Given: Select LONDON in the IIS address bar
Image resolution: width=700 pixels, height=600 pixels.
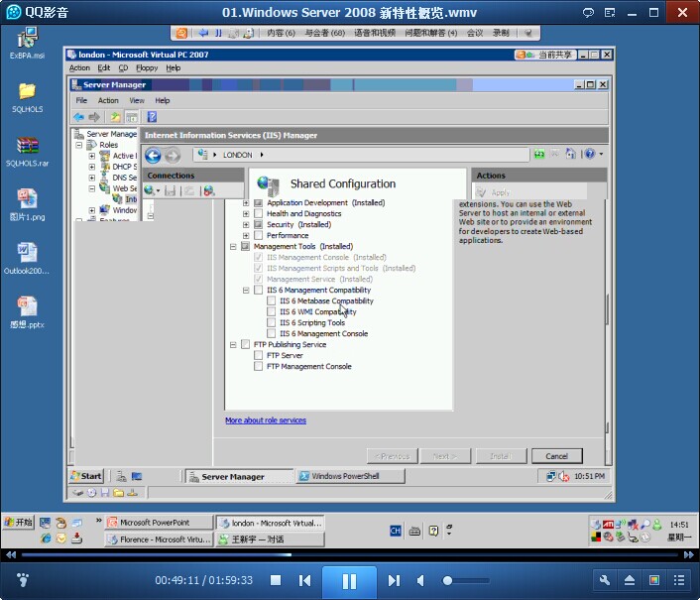Looking at the screenshot, I should (238, 155).
